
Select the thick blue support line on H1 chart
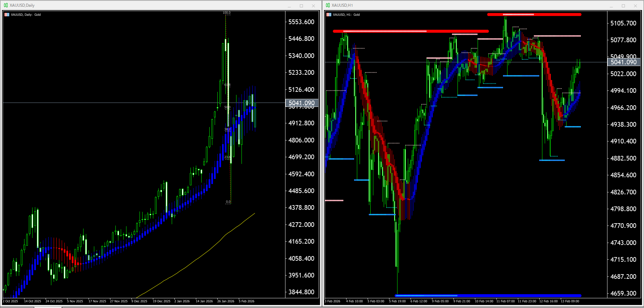(488, 296)
